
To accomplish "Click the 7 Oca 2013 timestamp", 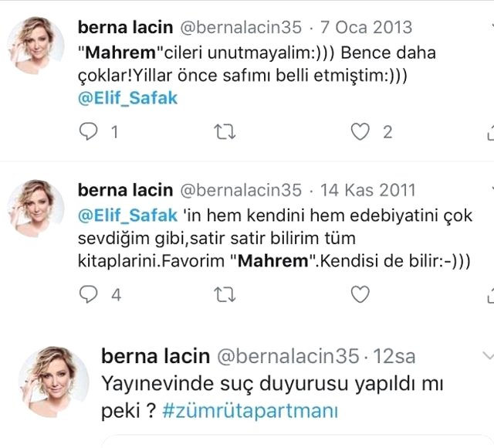I will [x=360, y=29].
